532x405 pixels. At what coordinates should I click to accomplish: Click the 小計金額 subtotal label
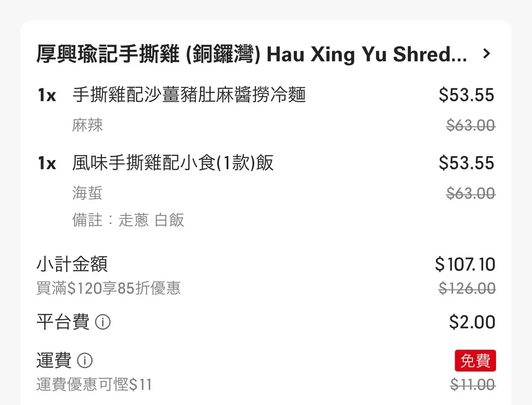72,264
